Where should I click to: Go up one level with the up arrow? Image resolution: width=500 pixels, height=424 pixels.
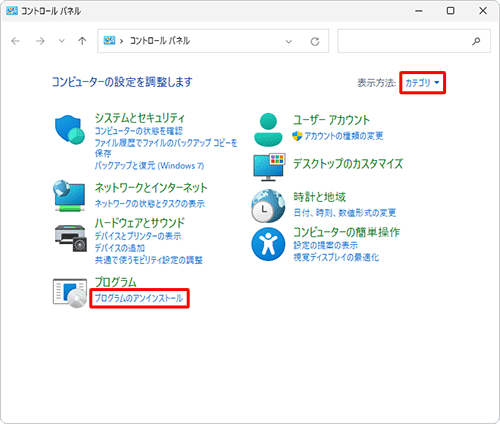(82, 41)
